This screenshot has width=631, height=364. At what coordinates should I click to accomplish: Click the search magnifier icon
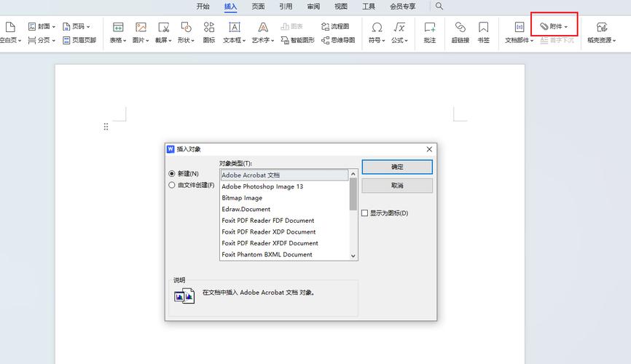(x=439, y=7)
